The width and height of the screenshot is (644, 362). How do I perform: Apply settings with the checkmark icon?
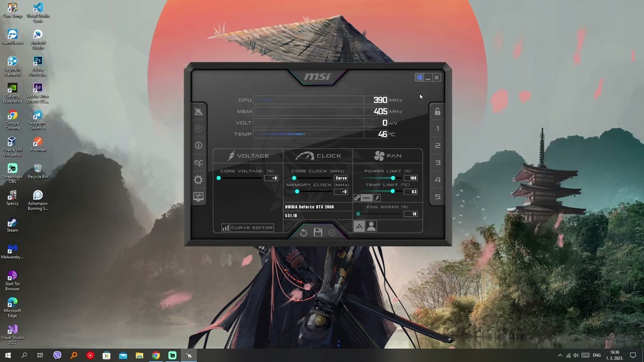pyautogui.click(x=332, y=232)
